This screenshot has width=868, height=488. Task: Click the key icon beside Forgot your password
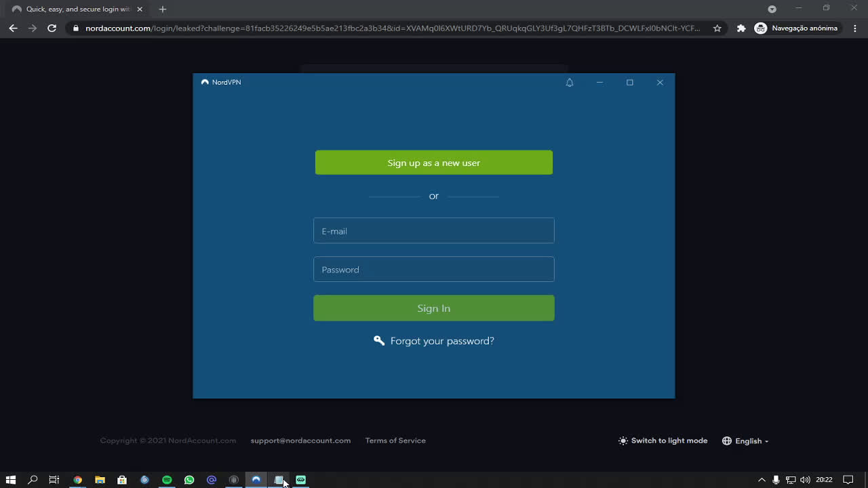pyautogui.click(x=379, y=340)
